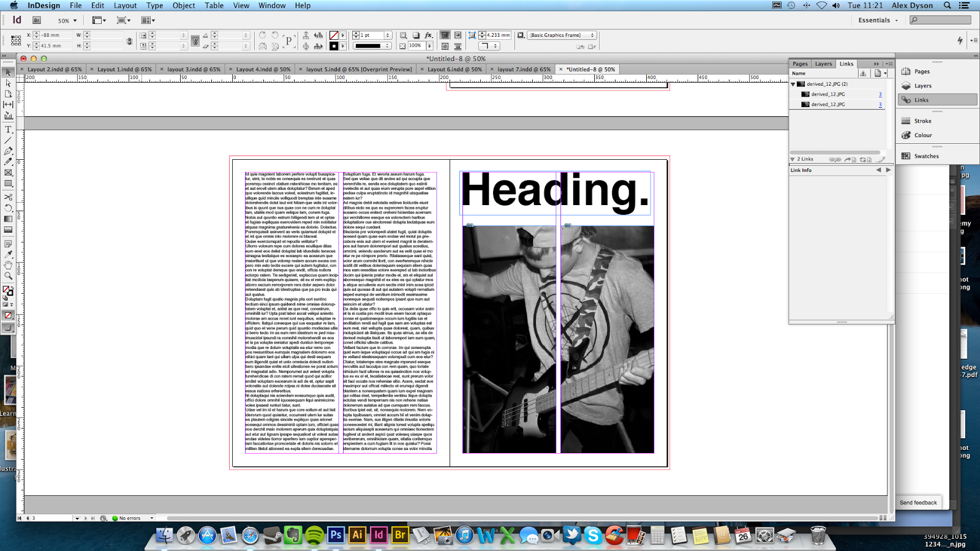Select the Gradient Swatch tool

(9, 219)
